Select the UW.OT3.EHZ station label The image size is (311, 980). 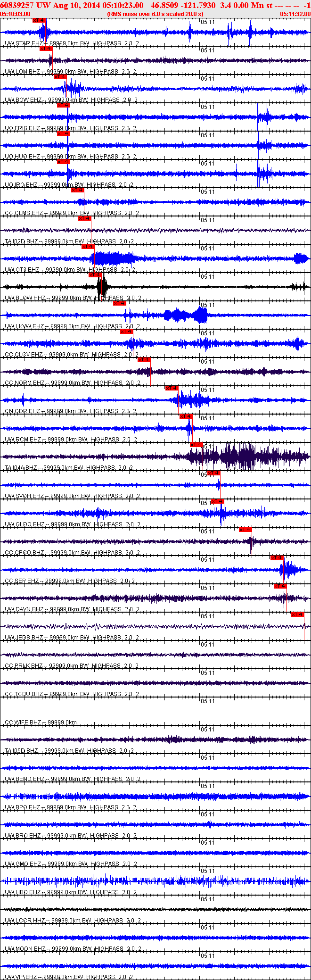click(22, 270)
